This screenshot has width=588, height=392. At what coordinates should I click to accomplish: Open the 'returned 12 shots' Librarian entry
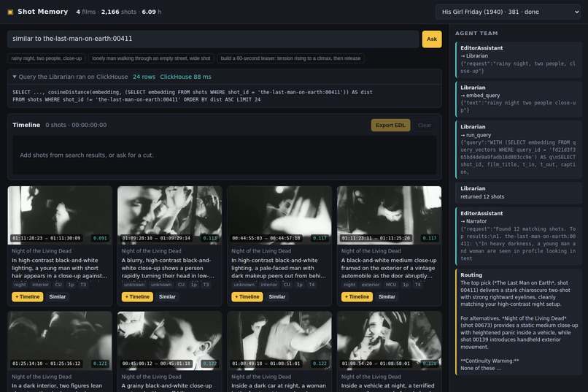(x=519, y=193)
